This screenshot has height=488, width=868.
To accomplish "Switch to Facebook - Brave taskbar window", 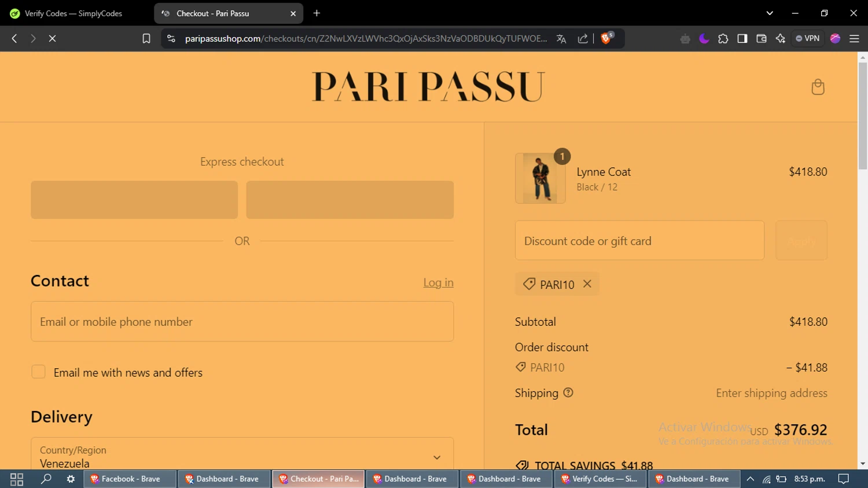I will tap(130, 479).
